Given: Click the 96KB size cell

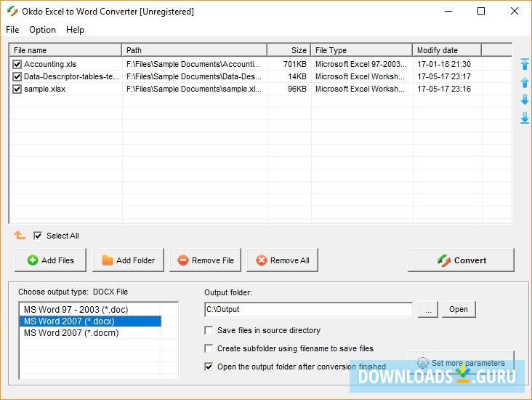Looking at the screenshot, I should pyautogui.click(x=297, y=89).
